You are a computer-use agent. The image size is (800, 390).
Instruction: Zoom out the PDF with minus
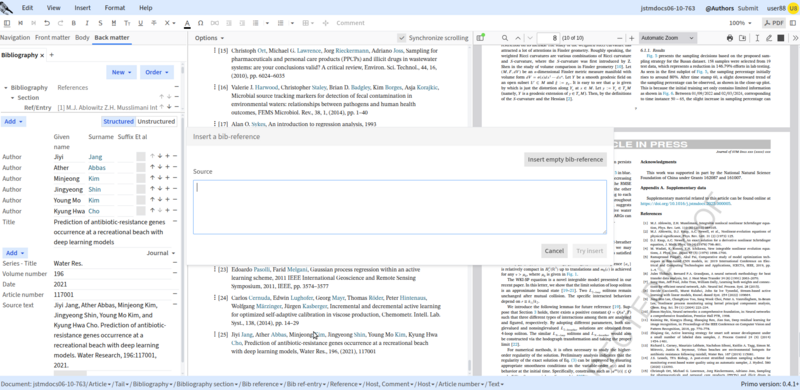tap(620, 38)
